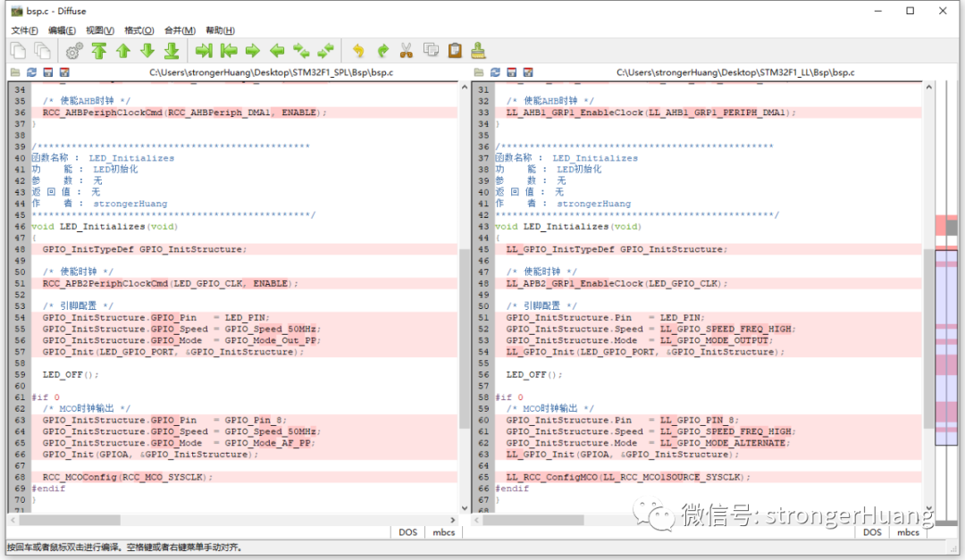Undo the last edit
965x560 pixels.
358,51
